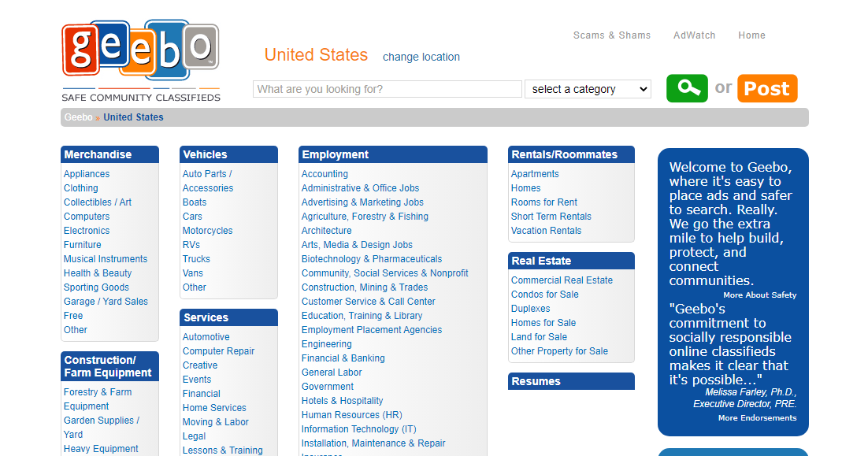Image resolution: width=868 pixels, height=456 pixels.
Task: Open Moving & Labor services
Action: coord(215,422)
